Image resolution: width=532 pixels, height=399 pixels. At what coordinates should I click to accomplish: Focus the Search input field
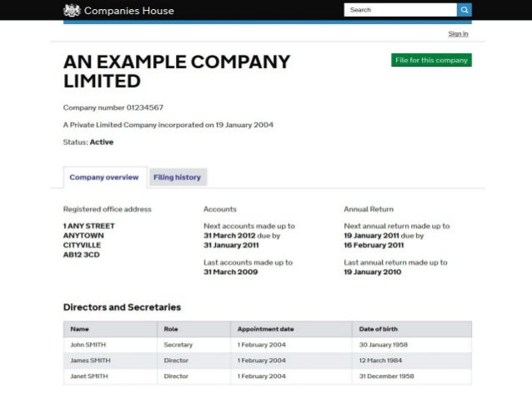[400, 10]
